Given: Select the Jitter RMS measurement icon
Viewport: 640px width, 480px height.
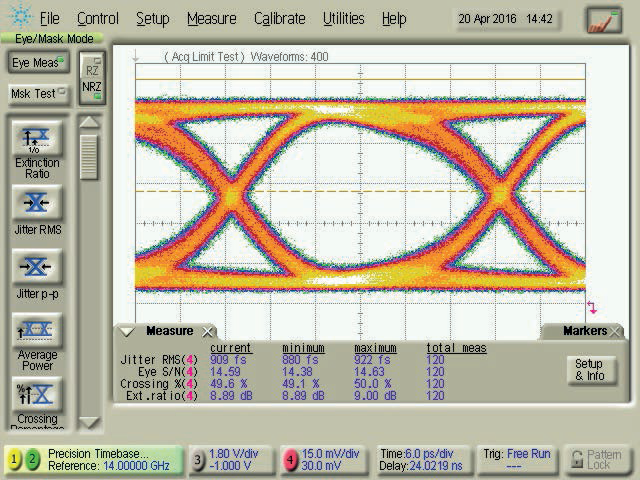Looking at the screenshot, I should pyautogui.click(x=37, y=204).
